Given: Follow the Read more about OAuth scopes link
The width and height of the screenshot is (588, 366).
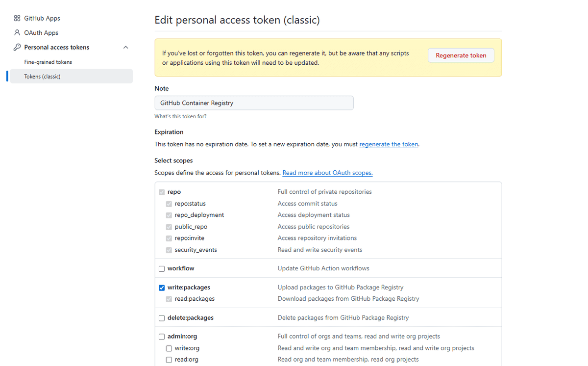Looking at the screenshot, I should [x=327, y=173].
